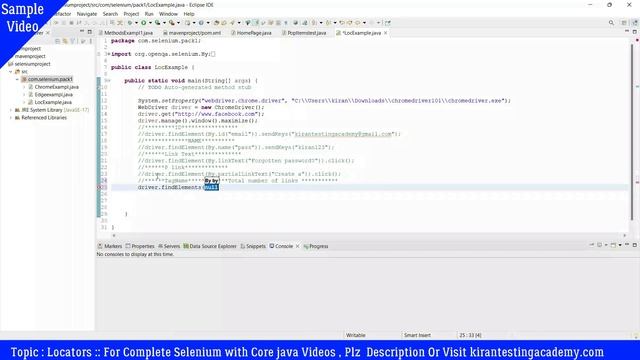Open the Progress view tab
The image size is (640, 360).
pyautogui.click(x=316, y=246)
